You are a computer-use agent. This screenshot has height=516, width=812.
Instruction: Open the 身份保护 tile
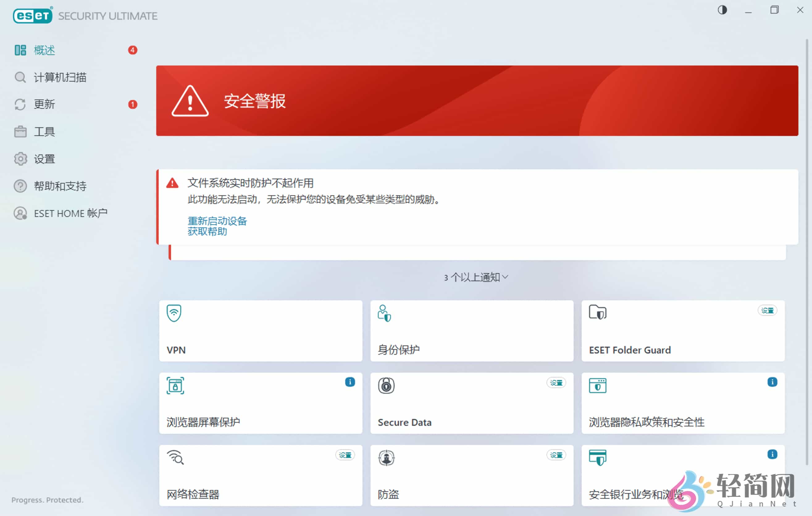[x=472, y=331]
